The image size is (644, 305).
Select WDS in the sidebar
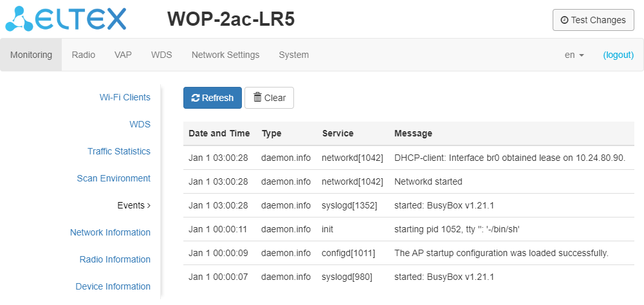click(x=140, y=124)
